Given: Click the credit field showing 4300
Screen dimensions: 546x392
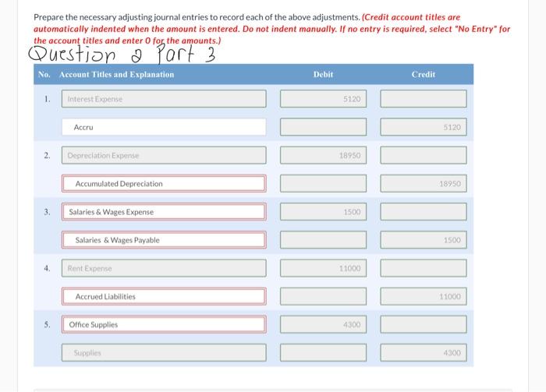Looking at the screenshot, I should tap(424, 352).
